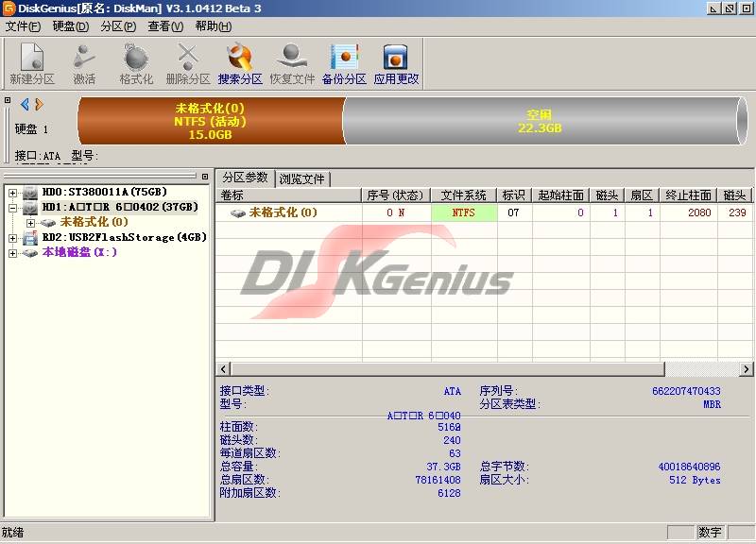Select RD2:USB2FlashStorage(4GB) in tree
Viewport: 756px width, 544px height.
125,238
